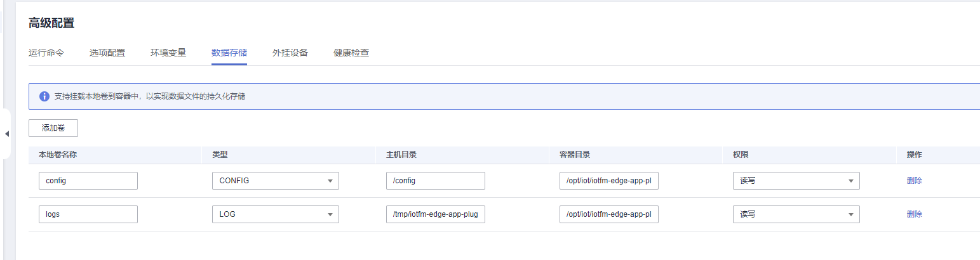
Task: Open the LOG type dropdown
Action: 275,214
